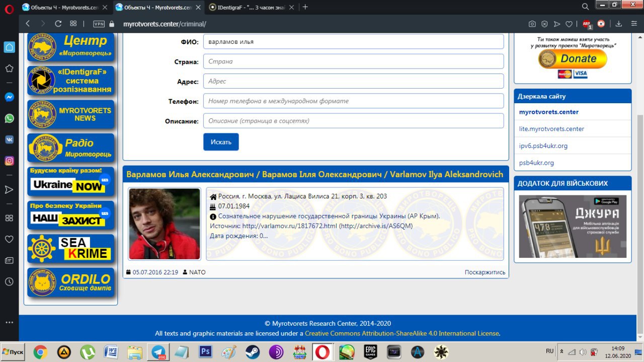Open Word from the taskbar
Viewport: 644px width, 362px height.
pos(111,351)
